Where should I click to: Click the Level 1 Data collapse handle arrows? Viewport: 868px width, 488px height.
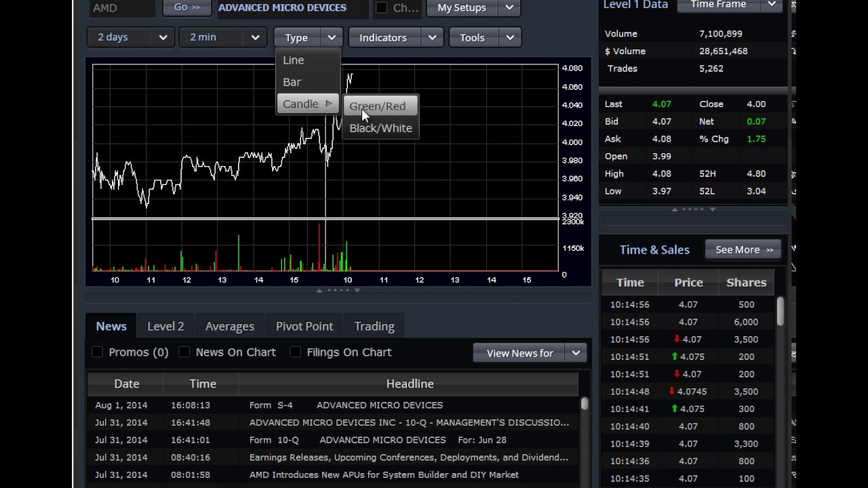pos(692,209)
